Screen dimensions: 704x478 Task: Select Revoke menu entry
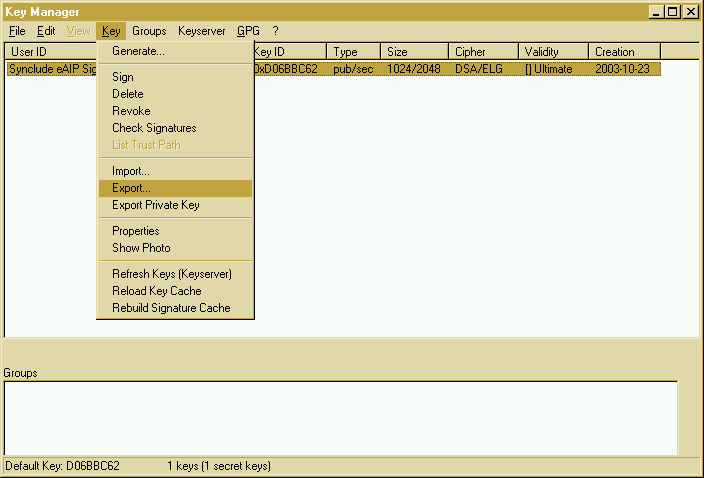131,111
